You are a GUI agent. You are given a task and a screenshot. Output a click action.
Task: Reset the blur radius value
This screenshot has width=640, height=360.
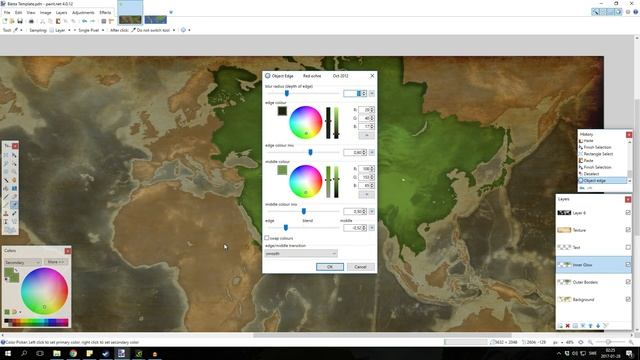pos(372,93)
